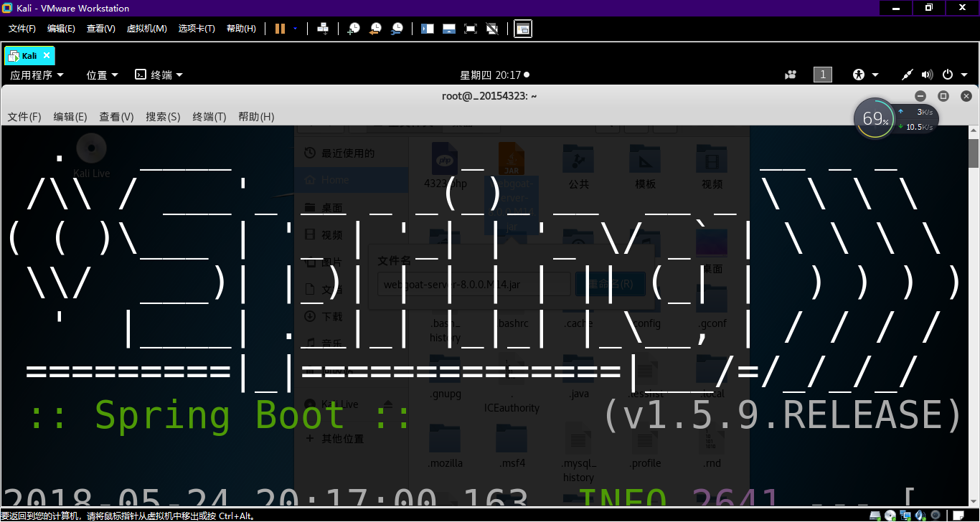Open the terminal 查看(V) menu

(116, 117)
